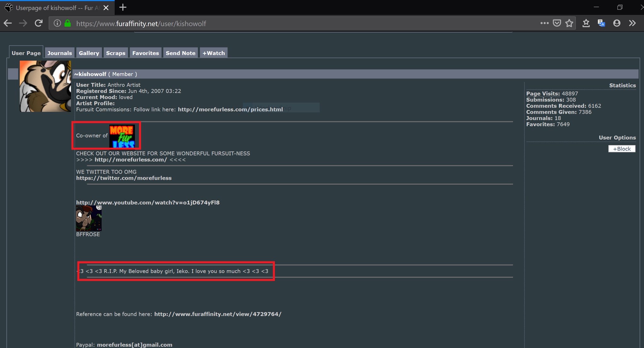Image resolution: width=644 pixels, height=348 pixels.
Task: Click the morefurless[at]gmail.com Paypal address
Action: click(x=135, y=345)
